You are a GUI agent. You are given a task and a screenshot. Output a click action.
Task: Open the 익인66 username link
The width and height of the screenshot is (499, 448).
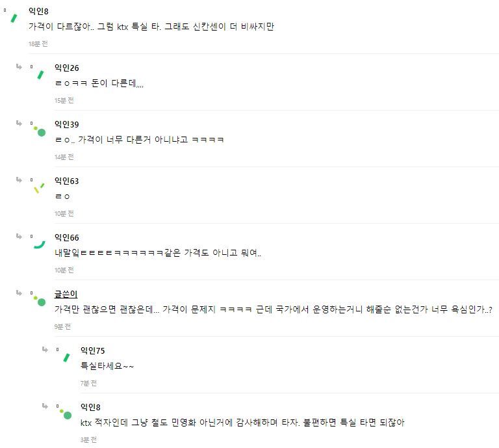click(66, 237)
